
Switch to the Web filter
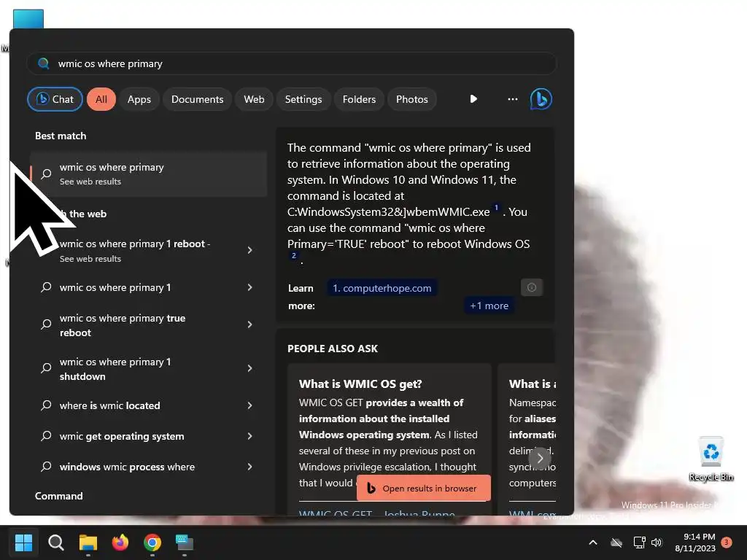(254, 99)
